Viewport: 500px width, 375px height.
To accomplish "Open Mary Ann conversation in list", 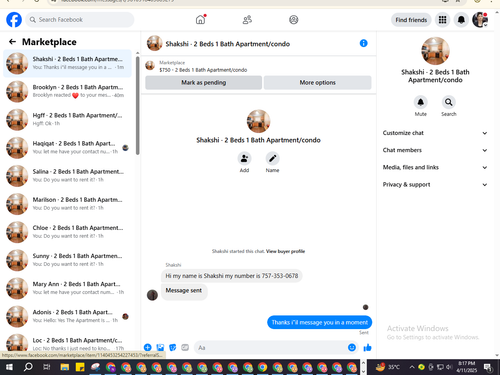I will coord(67,288).
